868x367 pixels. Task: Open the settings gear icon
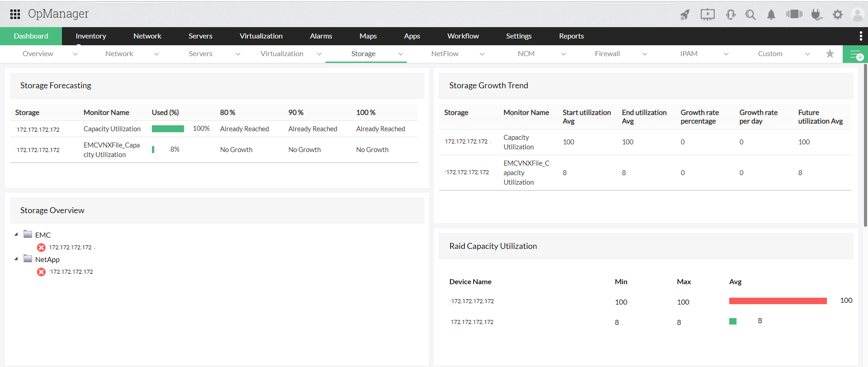tap(838, 15)
